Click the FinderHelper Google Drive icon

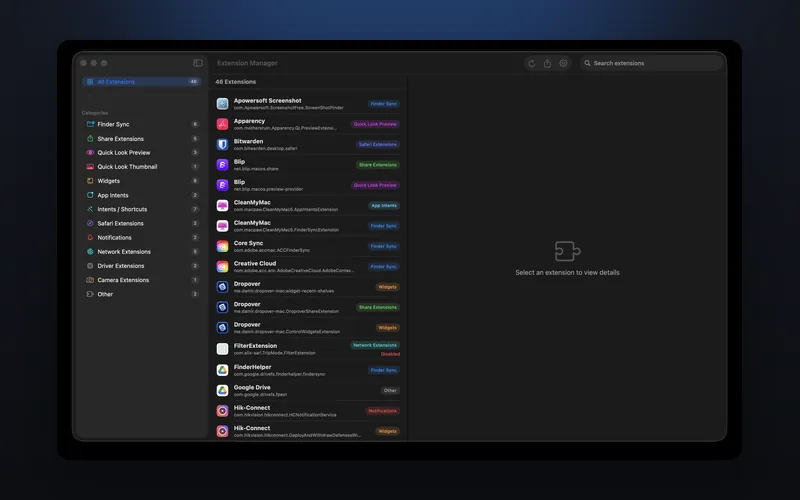pos(222,370)
